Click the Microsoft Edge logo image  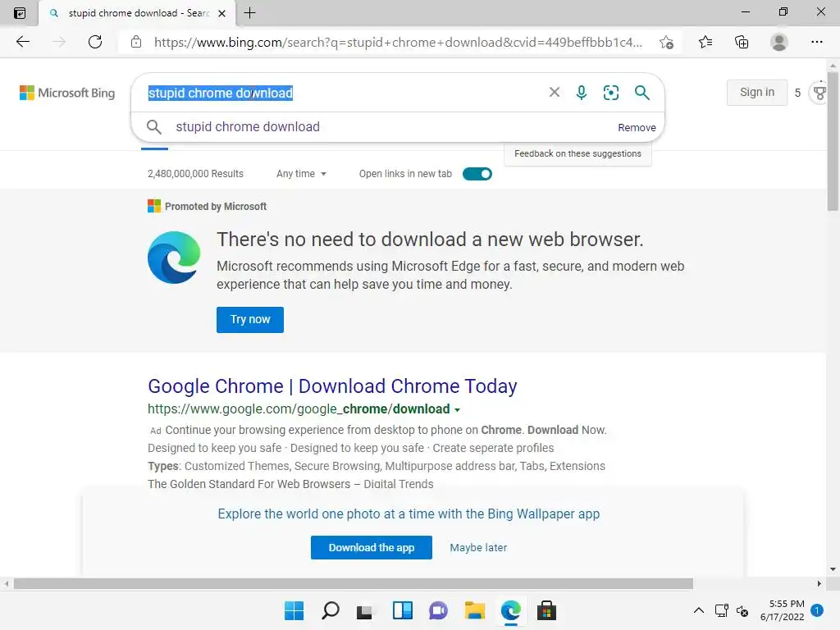coord(174,257)
